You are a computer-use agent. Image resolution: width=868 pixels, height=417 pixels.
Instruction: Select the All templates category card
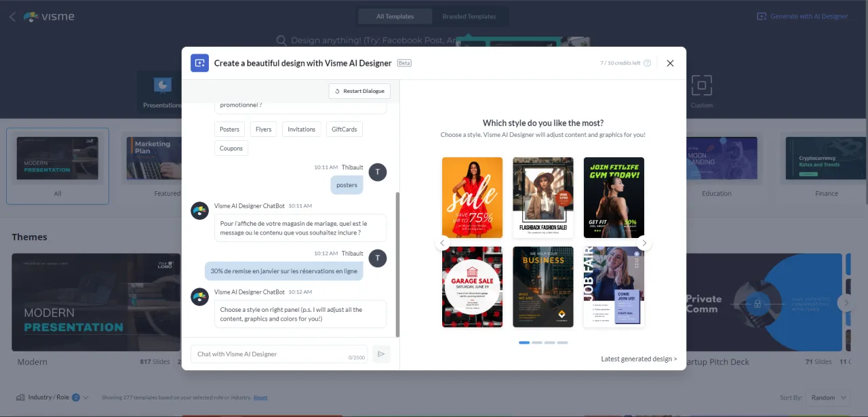tap(58, 166)
